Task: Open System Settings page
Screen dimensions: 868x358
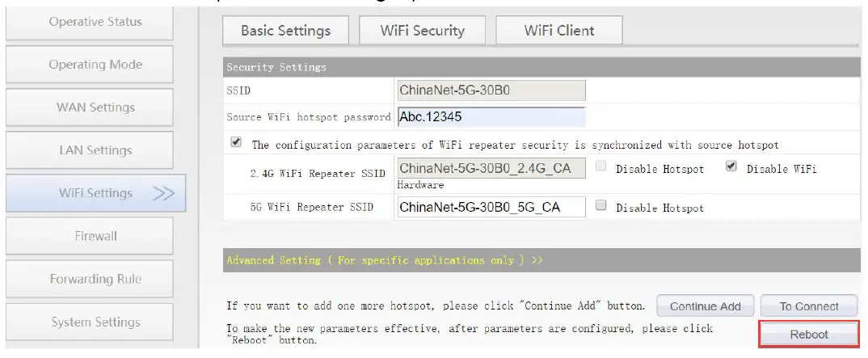Action: (95, 322)
